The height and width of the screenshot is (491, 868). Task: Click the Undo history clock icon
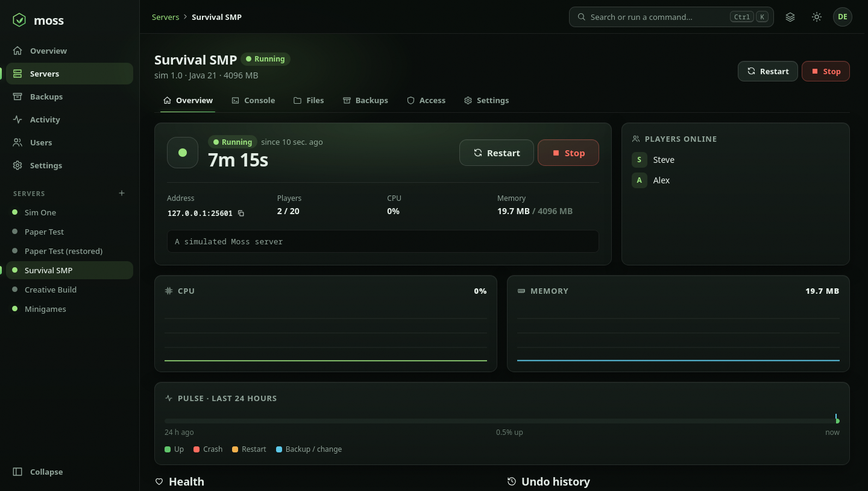[512, 481]
